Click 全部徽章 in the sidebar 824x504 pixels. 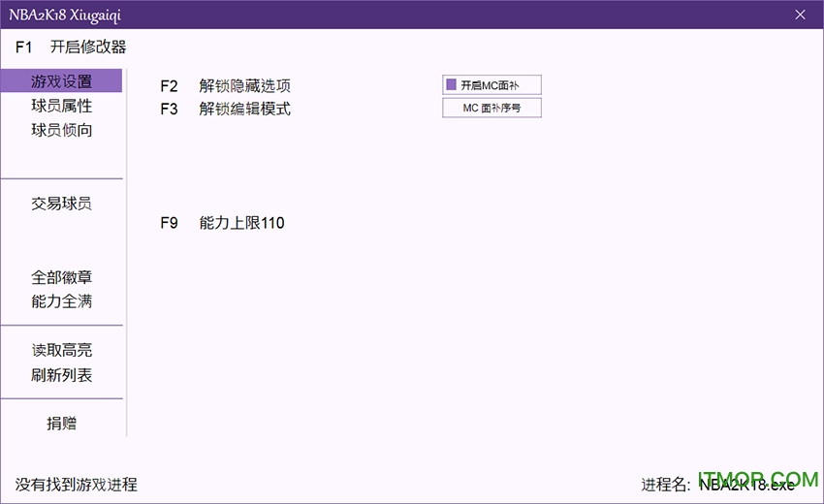pos(61,277)
